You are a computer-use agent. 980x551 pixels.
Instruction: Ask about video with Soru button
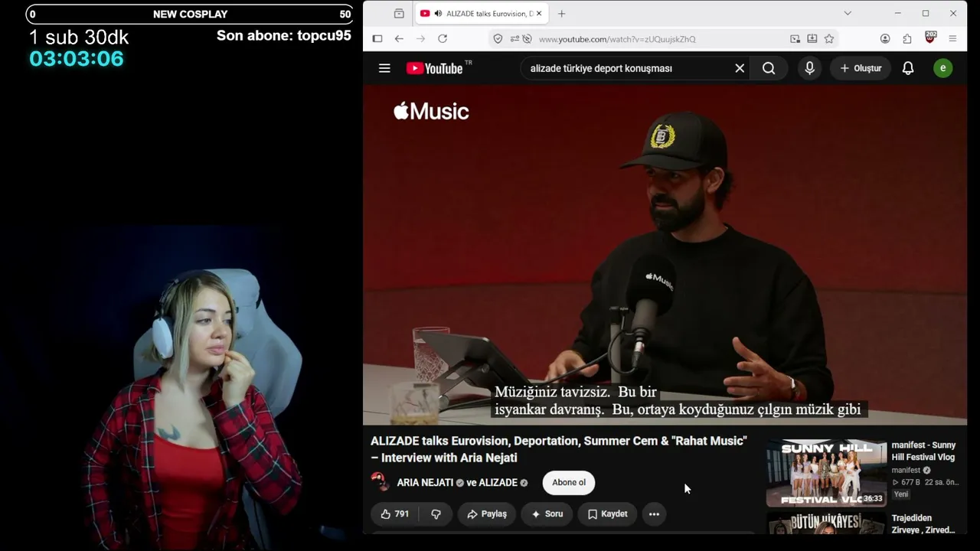pyautogui.click(x=547, y=514)
